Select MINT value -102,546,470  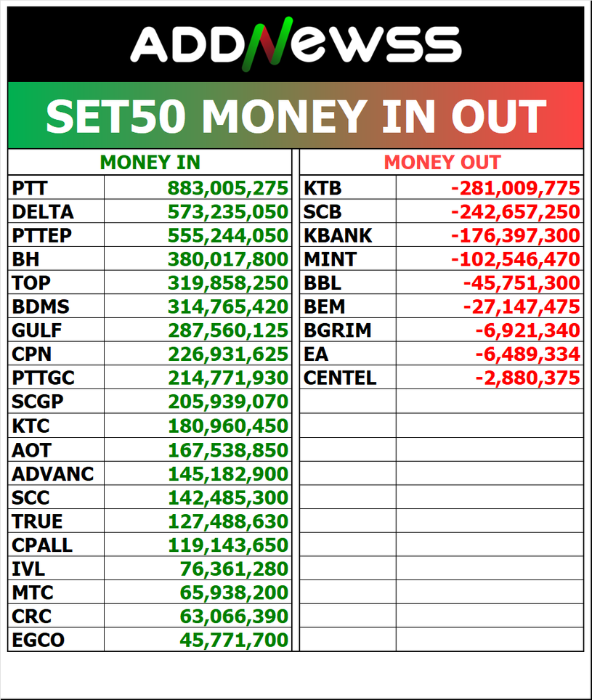coord(515,260)
